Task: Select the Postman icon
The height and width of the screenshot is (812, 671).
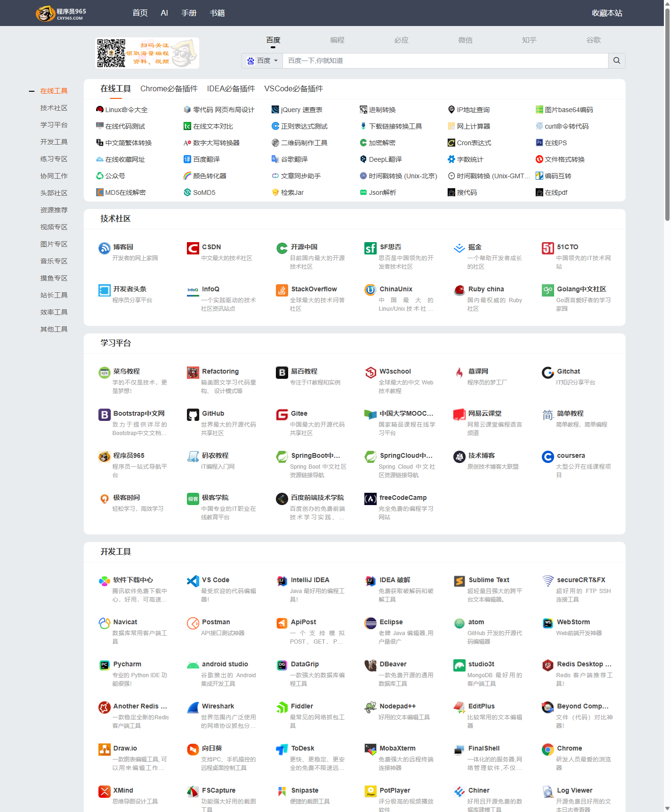Action: 193,623
